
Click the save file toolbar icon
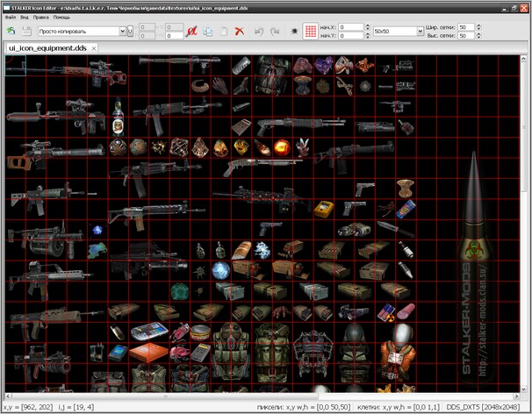(26, 32)
